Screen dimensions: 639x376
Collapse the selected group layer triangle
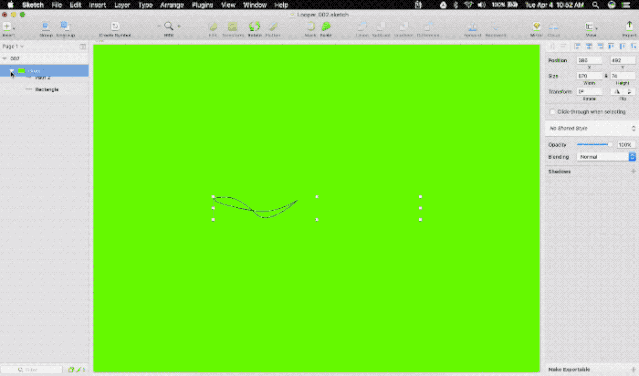pyautogui.click(x=12, y=71)
